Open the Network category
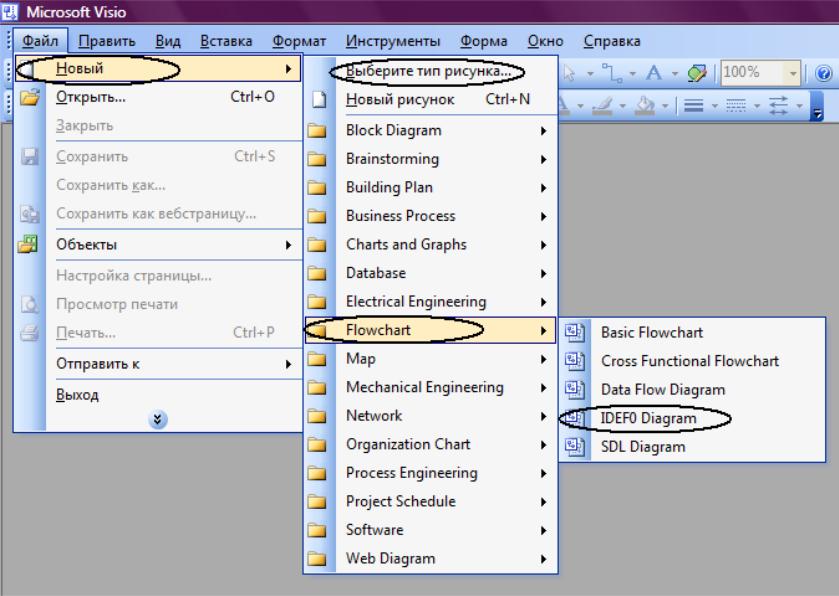Image resolution: width=839 pixels, height=596 pixels. (x=431, y=416)
